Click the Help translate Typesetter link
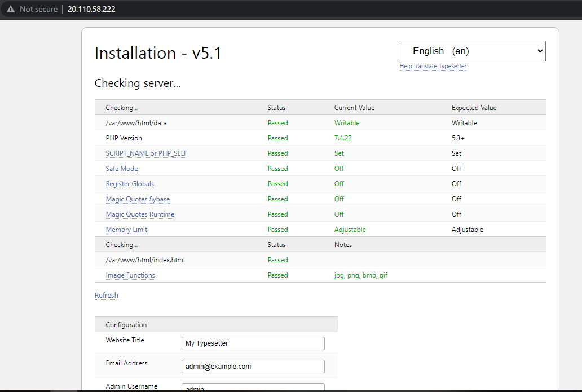The height and width of the screenshot is (392, 582). [433, 66]
